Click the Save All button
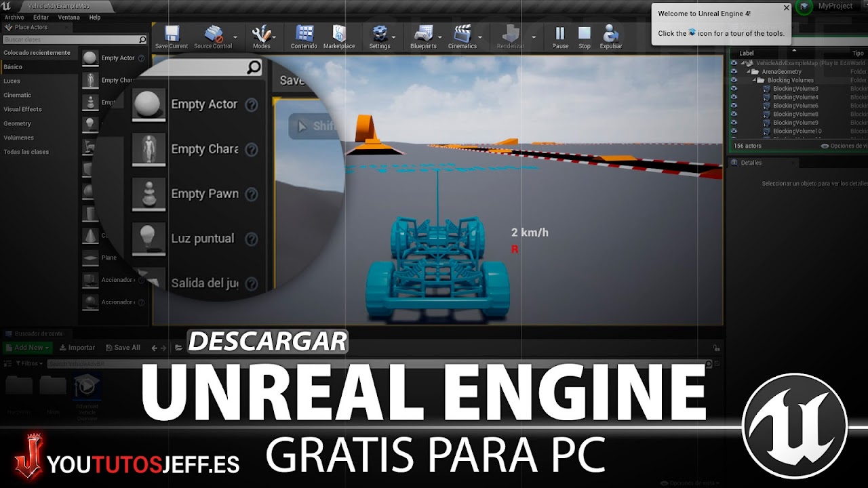This screenshot has height=488, width=868. pos(123,348)
